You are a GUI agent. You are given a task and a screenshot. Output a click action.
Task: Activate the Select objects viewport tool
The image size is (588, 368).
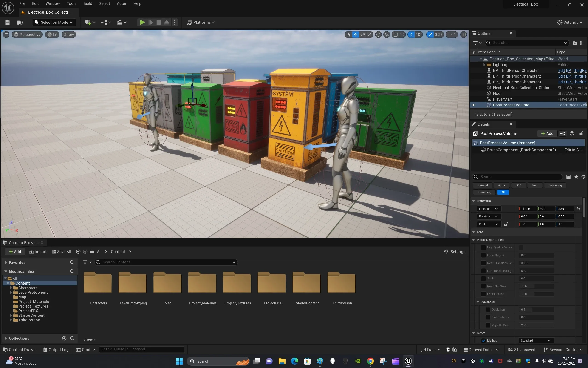[x=349, y=34]
